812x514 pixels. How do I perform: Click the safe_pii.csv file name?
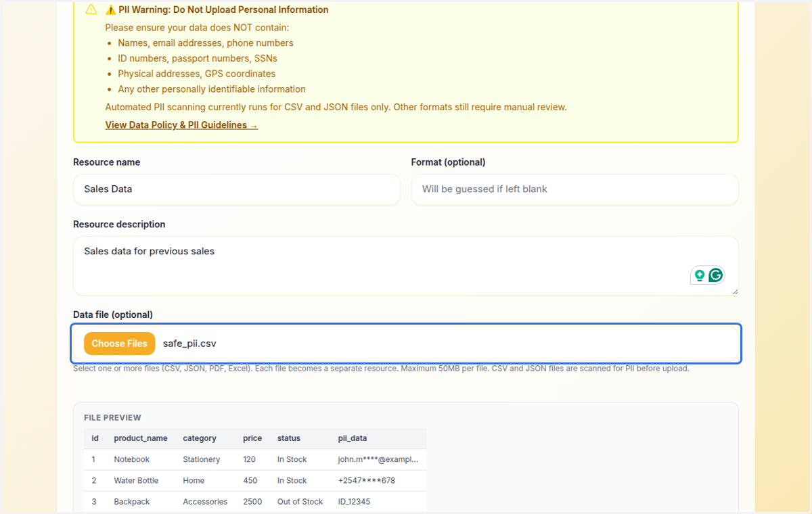[189, 344]
